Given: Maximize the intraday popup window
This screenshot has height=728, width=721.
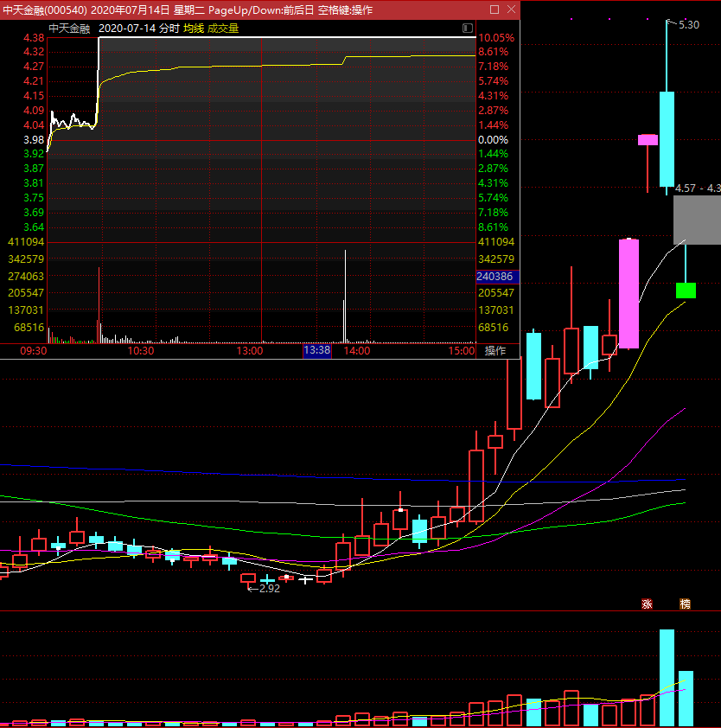Looking at the screenshot, I should tap(494, 10).
